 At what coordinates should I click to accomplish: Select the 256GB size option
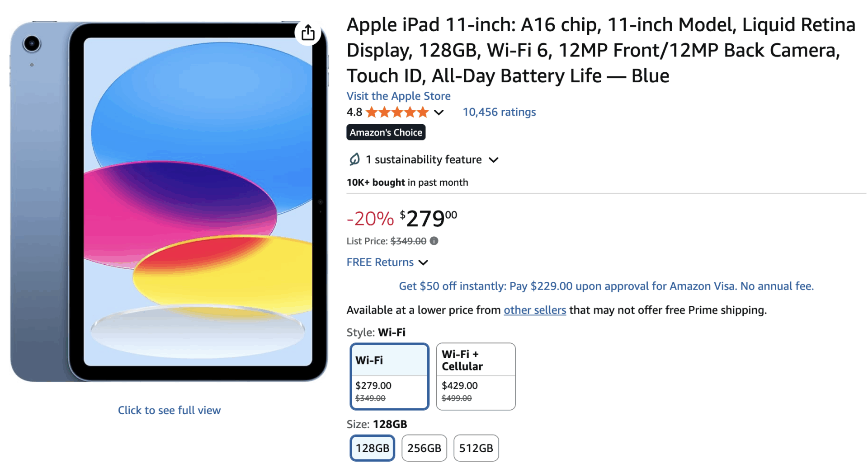click(x=424, y=448)
